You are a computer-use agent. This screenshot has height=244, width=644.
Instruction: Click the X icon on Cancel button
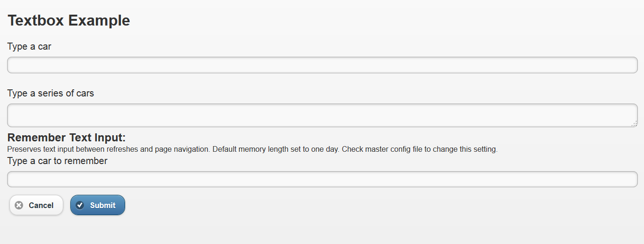click(x=19, y=205)
